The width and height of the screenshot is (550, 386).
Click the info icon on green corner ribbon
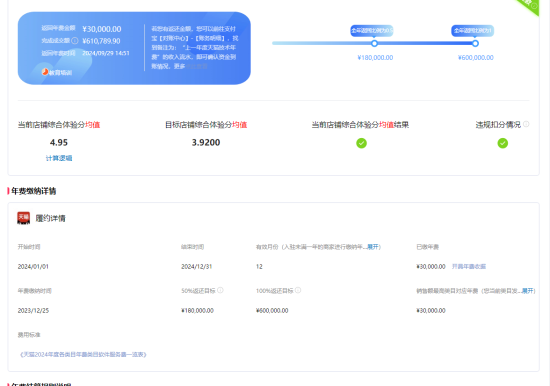[534, 6]
